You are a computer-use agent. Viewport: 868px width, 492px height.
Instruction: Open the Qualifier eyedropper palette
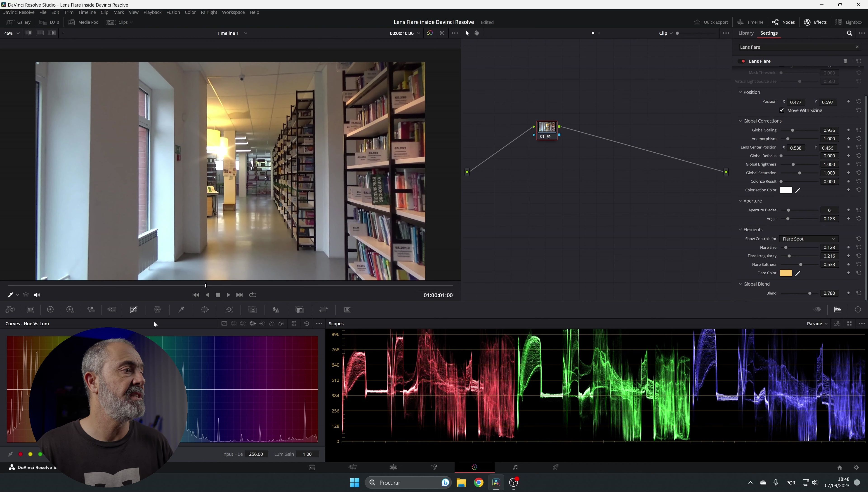(x=181, y=310)
